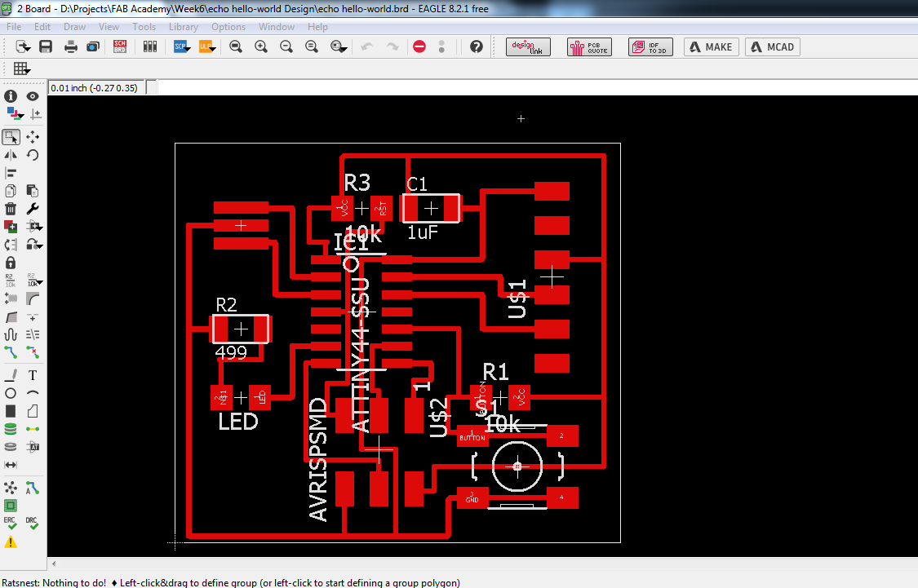The image size is (918, 588).
Task: Select the Polygon tool
Action: (x=33, y=411)
